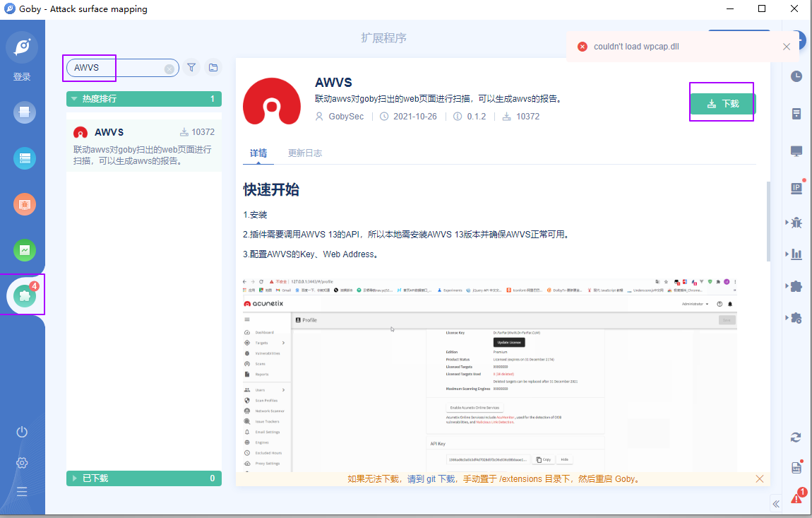Expand the bar chart icon on right
812x518 pixels.
pyautogui.click(x=796, y=254)
